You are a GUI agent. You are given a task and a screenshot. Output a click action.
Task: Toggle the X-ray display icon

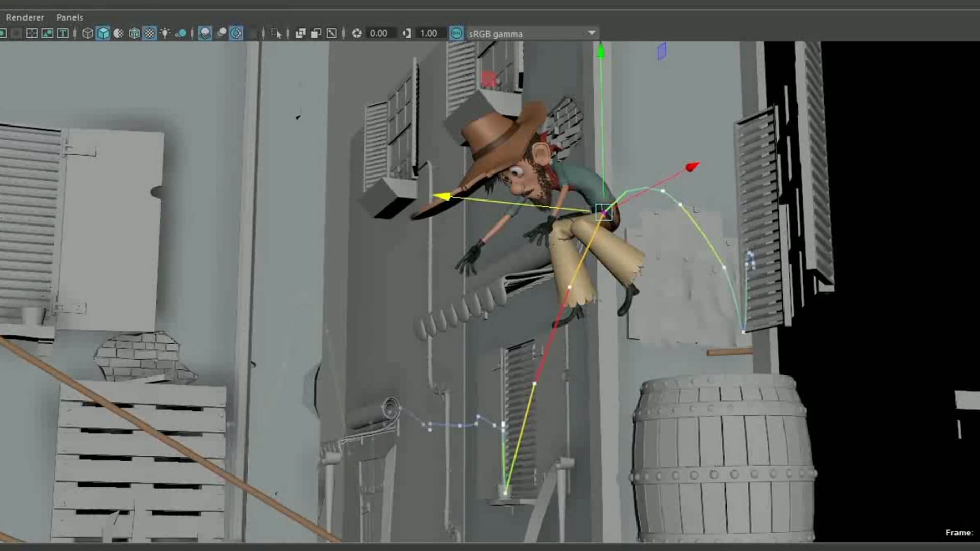pos(301,33)
